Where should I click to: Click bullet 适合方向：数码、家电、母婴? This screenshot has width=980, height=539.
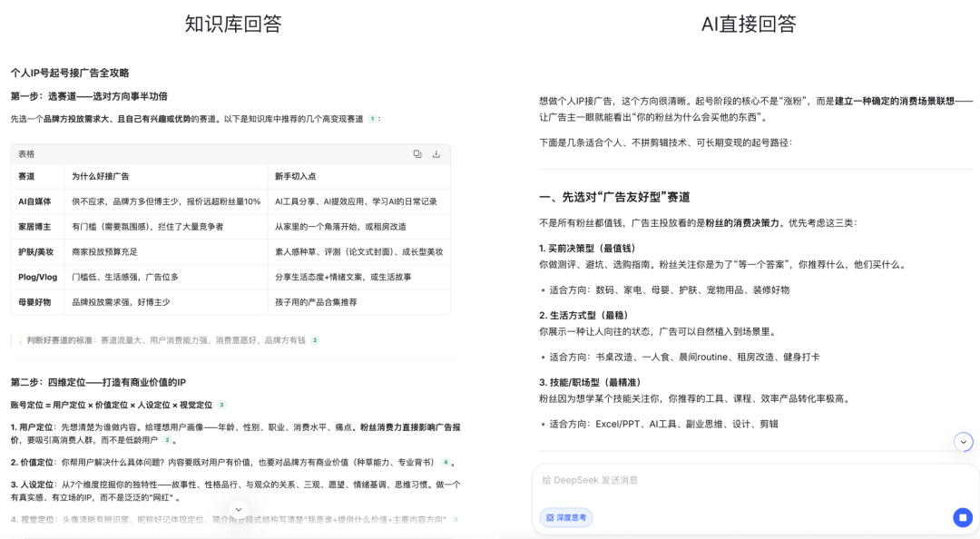click(669, 290)
